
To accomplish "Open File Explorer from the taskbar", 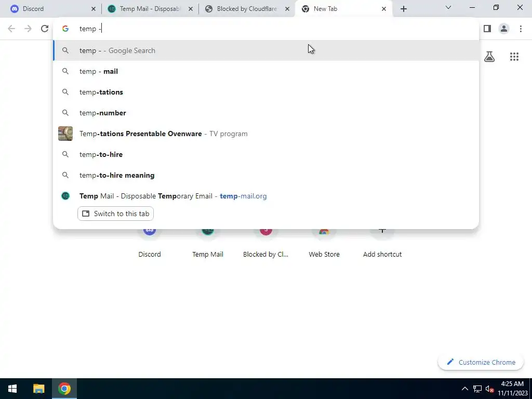I will point(38,389).
